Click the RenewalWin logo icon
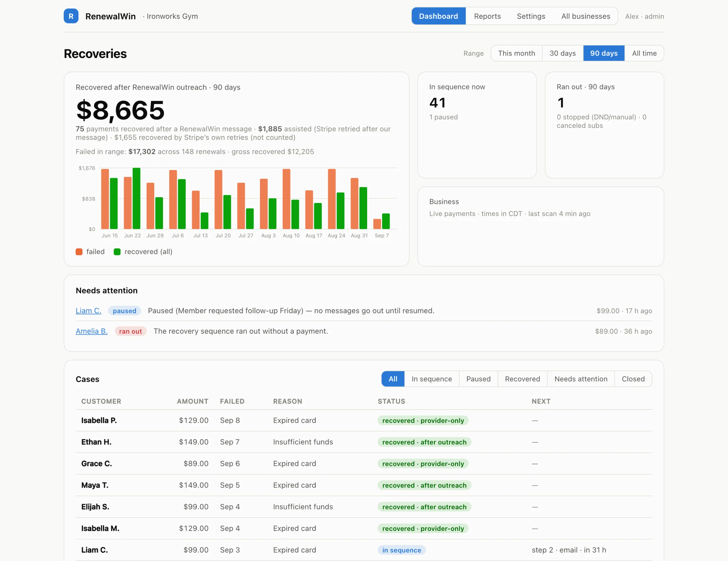Viewport: 728px width, 561px height. [71, 16]
